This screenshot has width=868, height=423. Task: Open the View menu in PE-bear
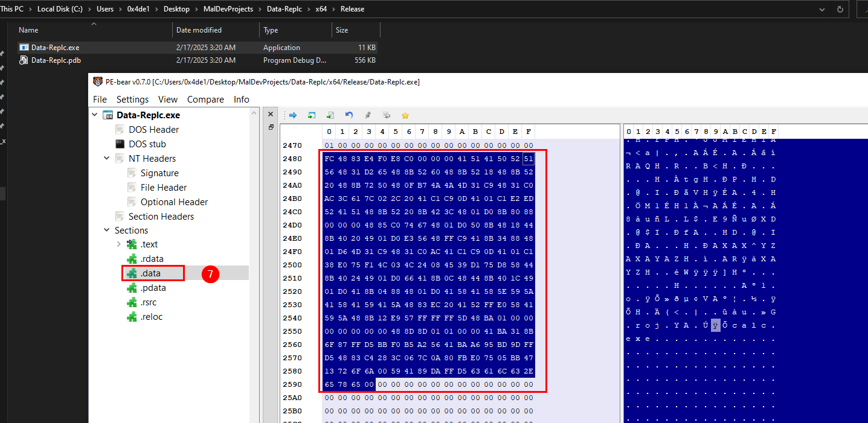pyautogui.click(x=168, y=100)
